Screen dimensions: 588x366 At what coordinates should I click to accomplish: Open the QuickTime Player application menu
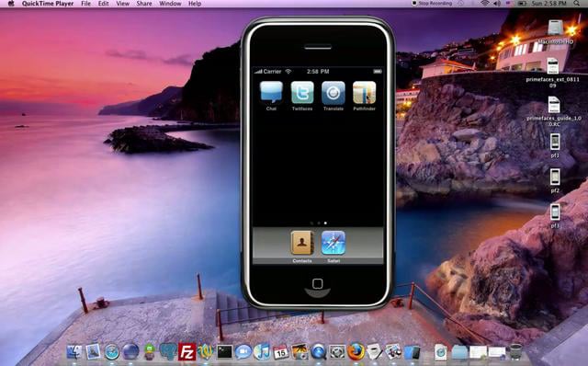pos(48,4)
